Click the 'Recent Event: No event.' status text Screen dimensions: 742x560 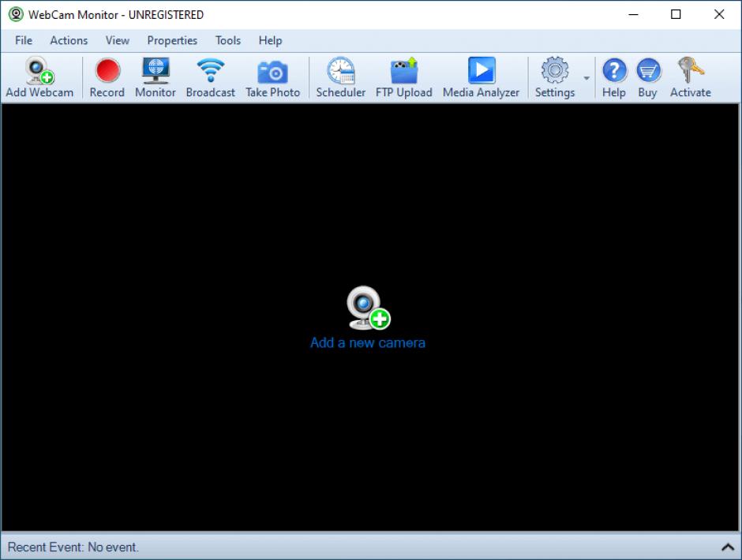73,547
